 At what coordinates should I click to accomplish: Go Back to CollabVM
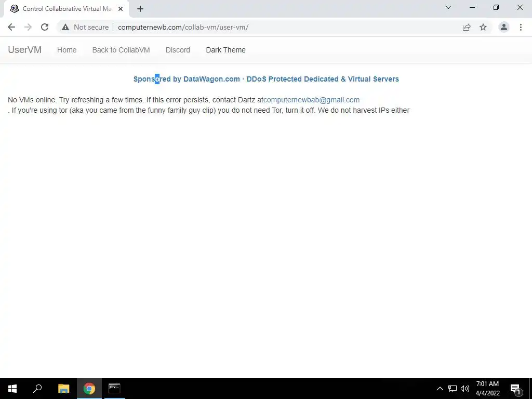pyautogui.click(x=121, y=50)
